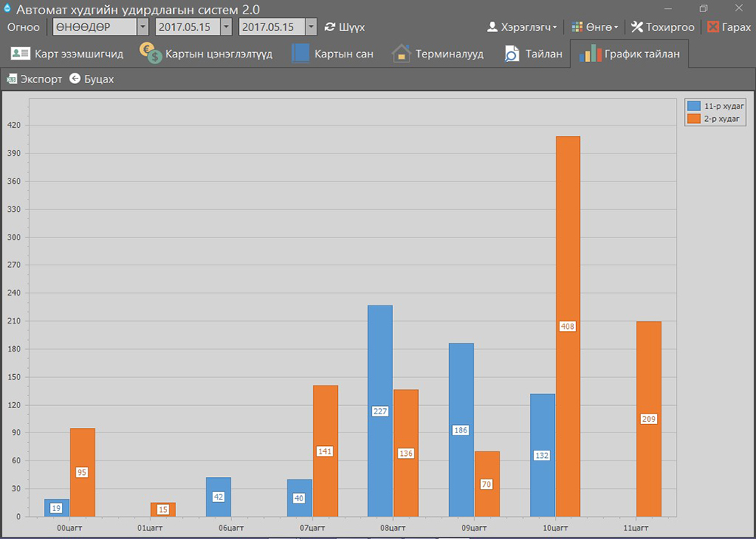Open the Тайлан tab
This screenshot has height=539, width=756.
point(533,54)
